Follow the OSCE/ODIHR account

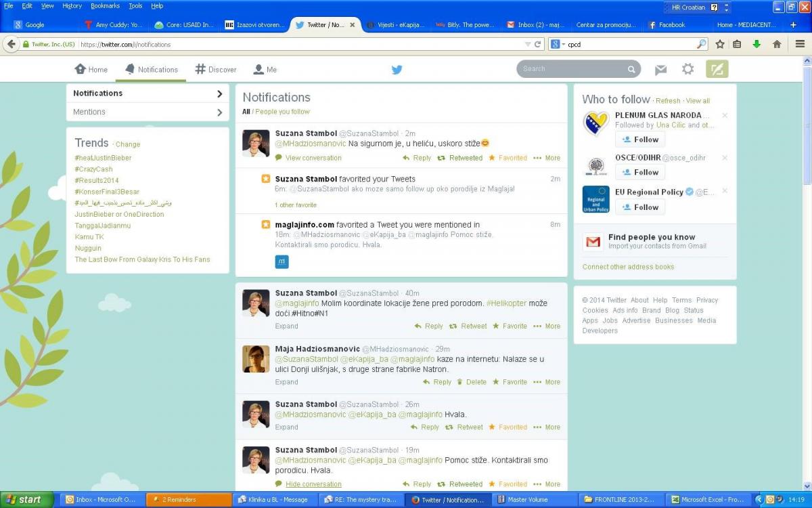pos(640,172)
